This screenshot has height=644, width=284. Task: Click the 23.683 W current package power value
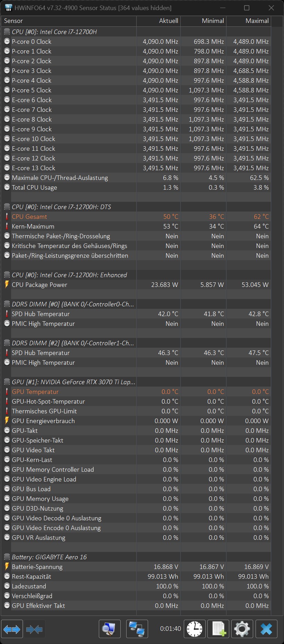coord(165,284)
